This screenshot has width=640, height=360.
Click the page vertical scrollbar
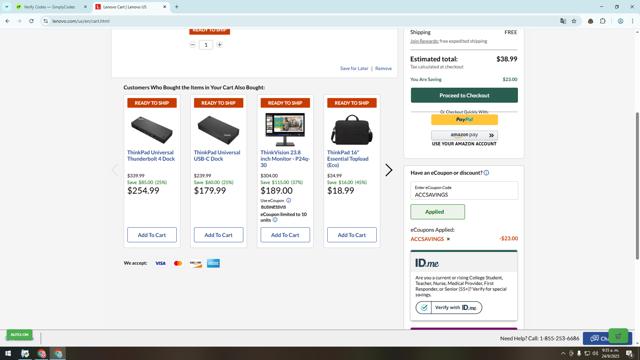637,186
